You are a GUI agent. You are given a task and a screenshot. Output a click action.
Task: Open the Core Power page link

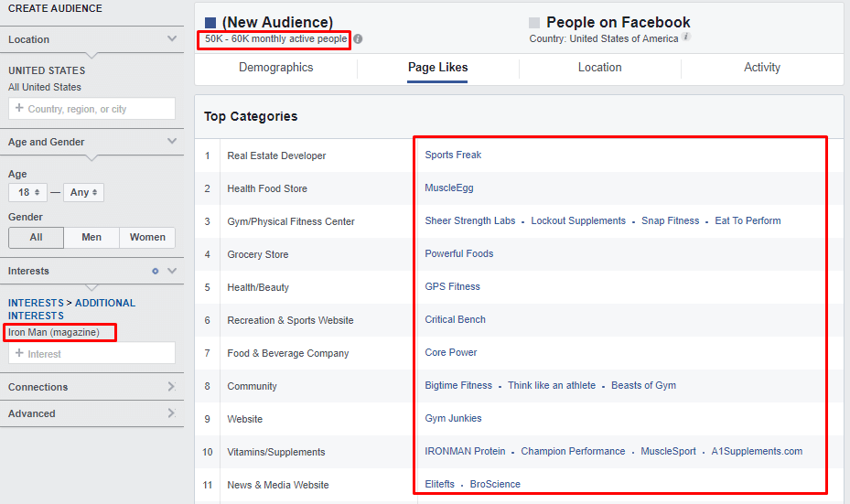pos(450,352)
